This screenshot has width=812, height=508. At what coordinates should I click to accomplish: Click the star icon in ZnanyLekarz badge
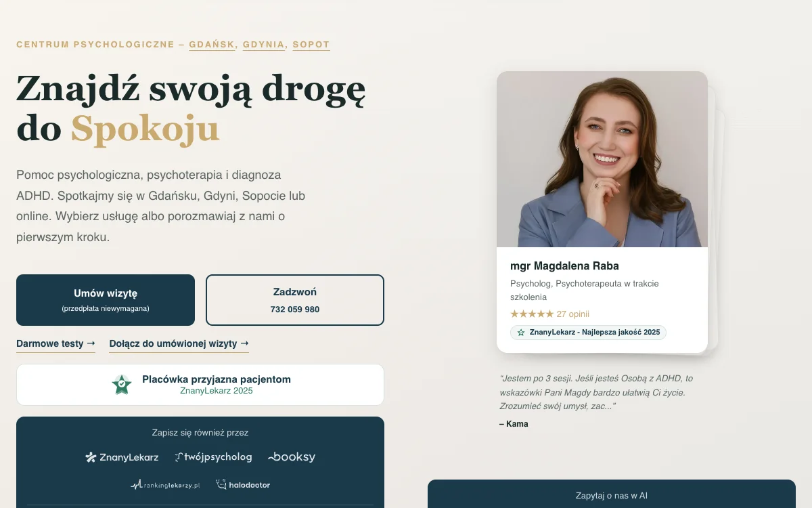pos(521,333)
